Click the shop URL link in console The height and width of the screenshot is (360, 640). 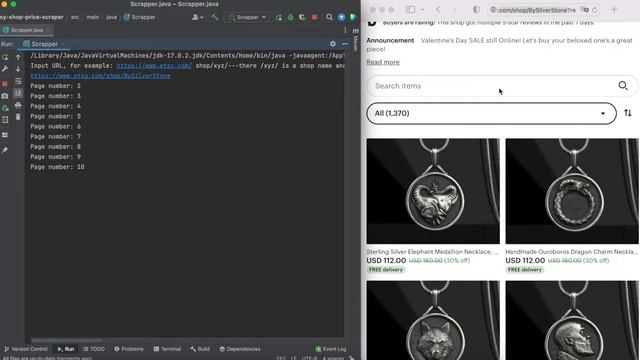point(100,76)
